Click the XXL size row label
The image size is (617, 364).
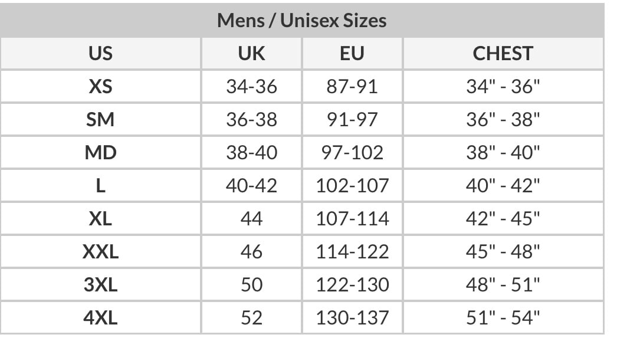point(100,252)
